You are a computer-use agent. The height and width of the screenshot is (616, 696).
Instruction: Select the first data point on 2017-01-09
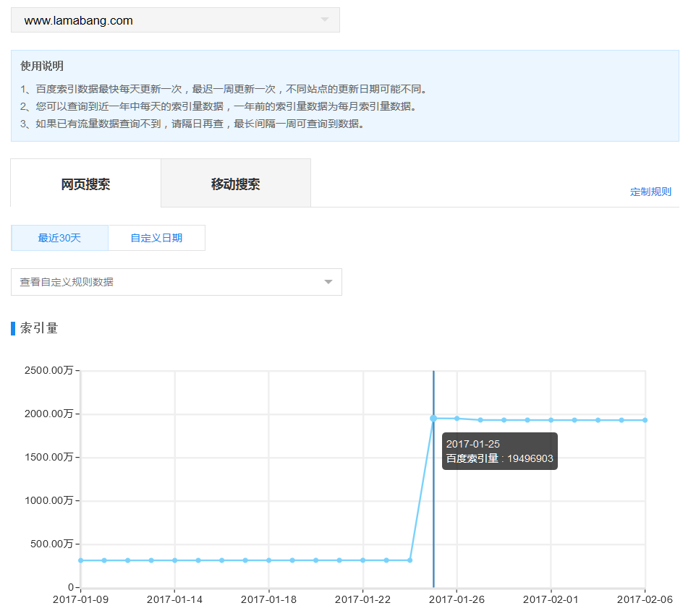pos(80,560)
